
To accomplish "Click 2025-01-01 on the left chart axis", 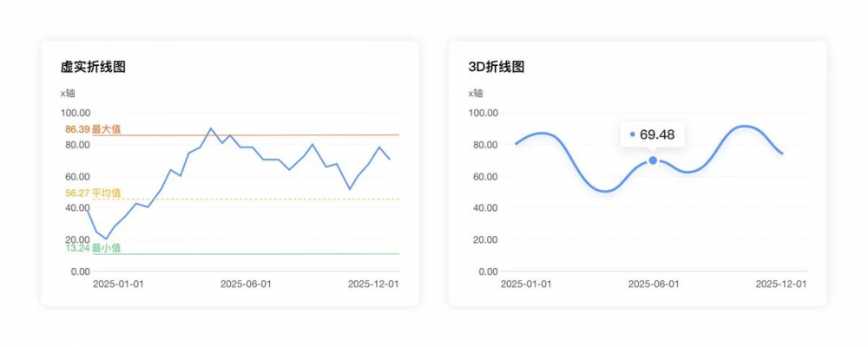I will pyautogui.click(x=119, y=284).
